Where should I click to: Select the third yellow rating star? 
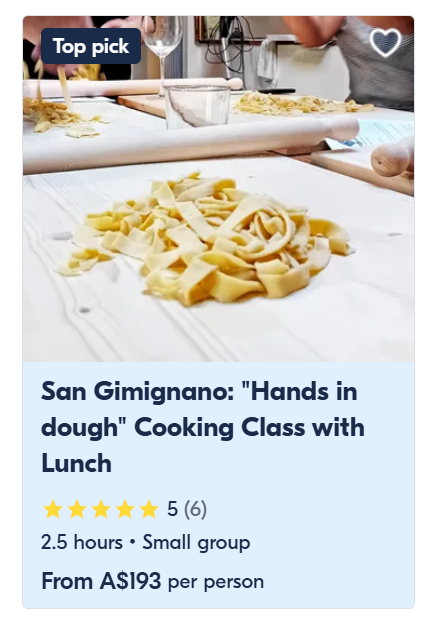pyautogui.click(x=101, y=509)
